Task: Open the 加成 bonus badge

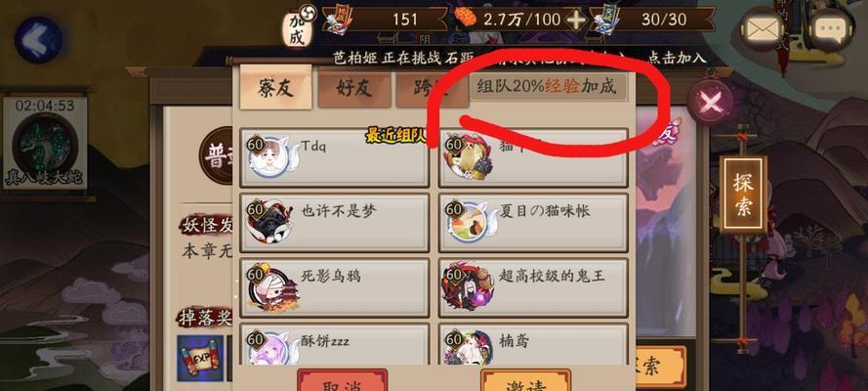Action: point(297,28)
